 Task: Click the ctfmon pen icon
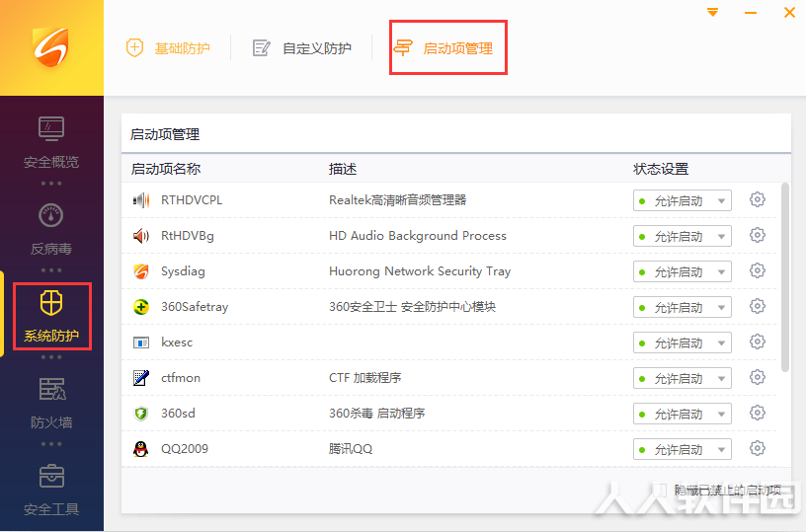[141, 378]
